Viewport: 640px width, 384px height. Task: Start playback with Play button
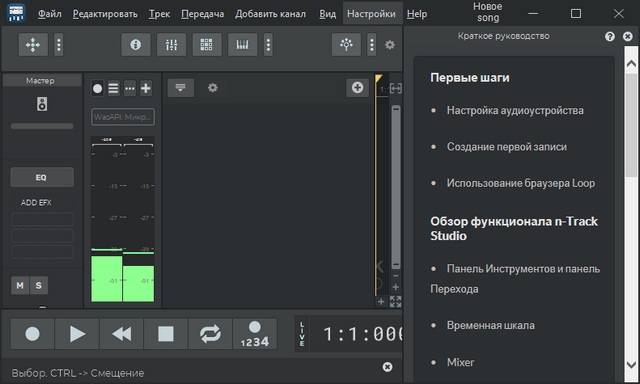[x=77, y=334]
